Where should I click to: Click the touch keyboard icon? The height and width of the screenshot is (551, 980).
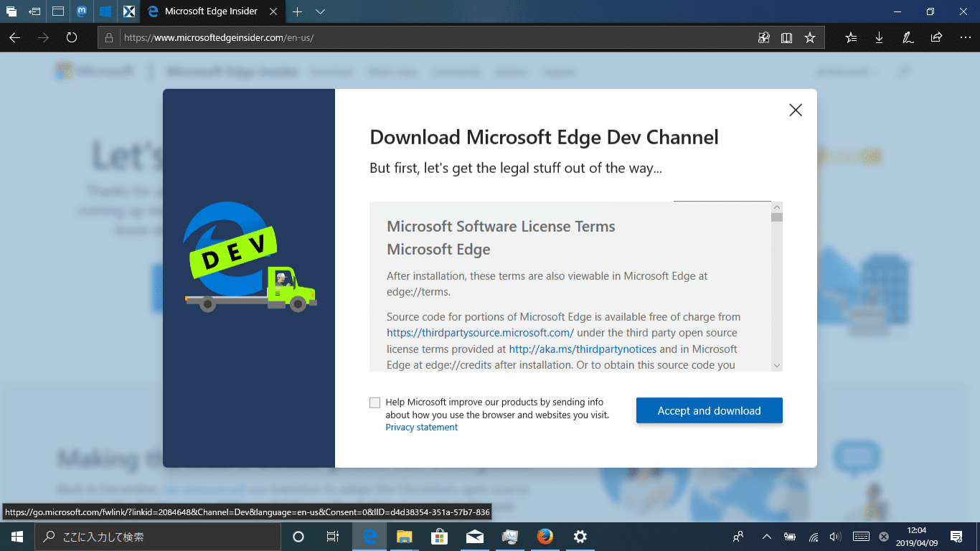tap(862, 537)
